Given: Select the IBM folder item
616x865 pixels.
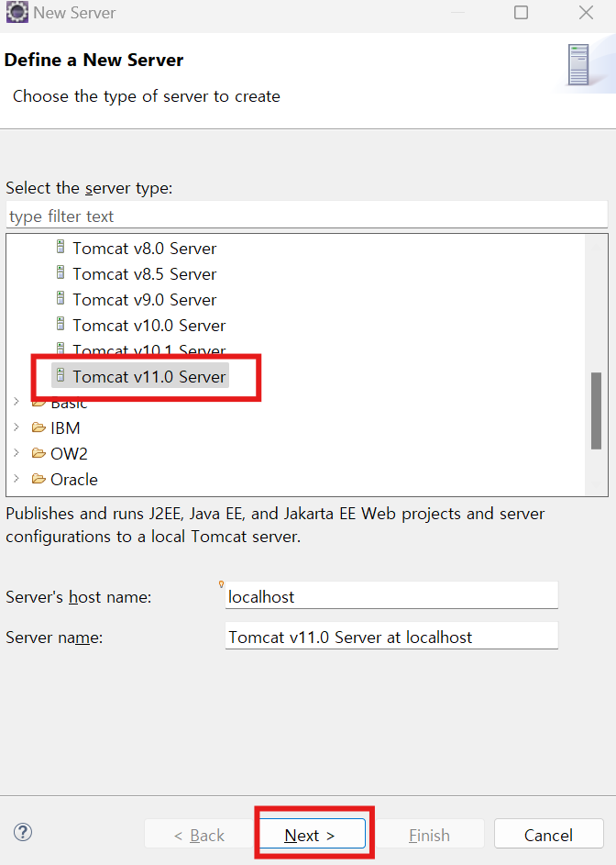Looking at the screenshot, I should point(65,428).
